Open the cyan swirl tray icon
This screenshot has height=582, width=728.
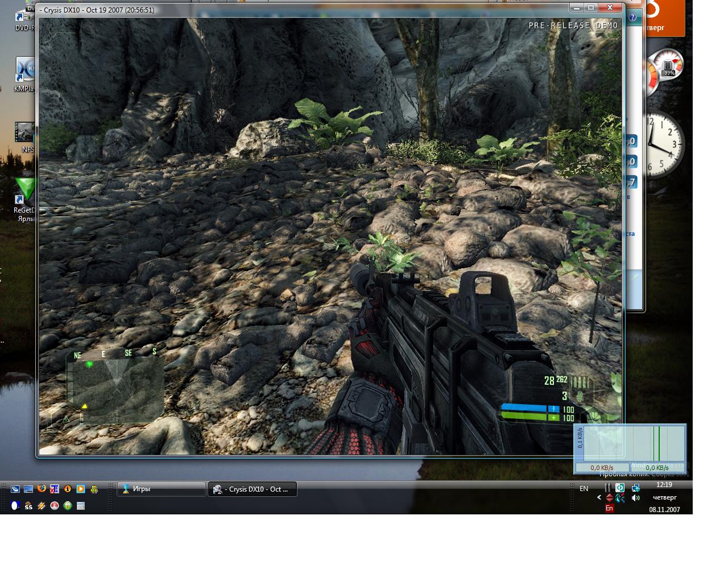pyautogui.click(x=620, y=498)
